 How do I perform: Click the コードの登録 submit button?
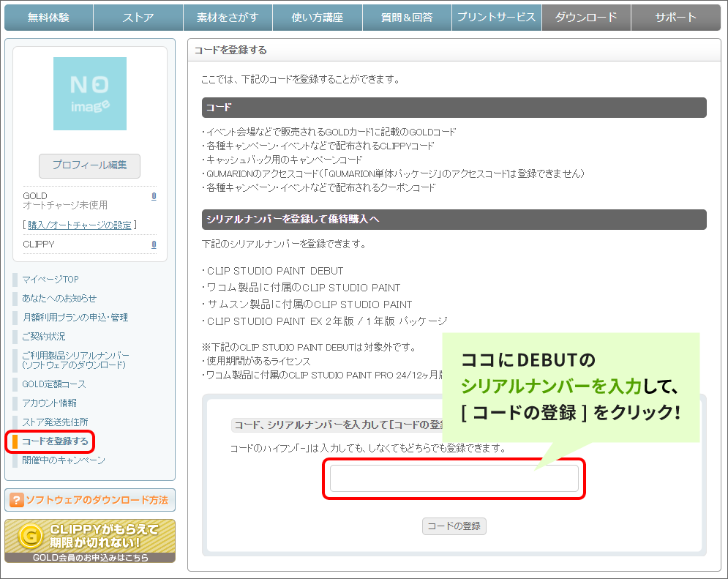(x=454, y=526)
